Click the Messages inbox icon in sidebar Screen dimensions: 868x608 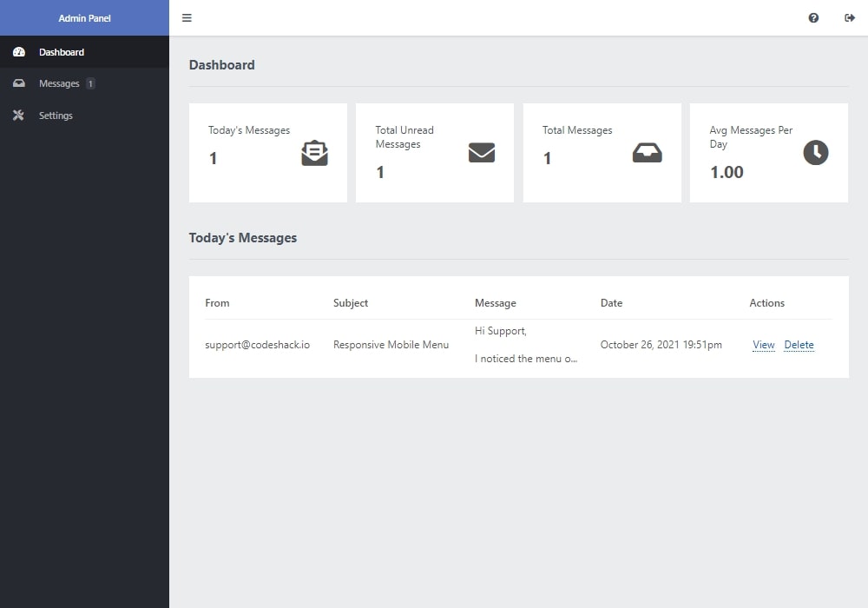19,83
